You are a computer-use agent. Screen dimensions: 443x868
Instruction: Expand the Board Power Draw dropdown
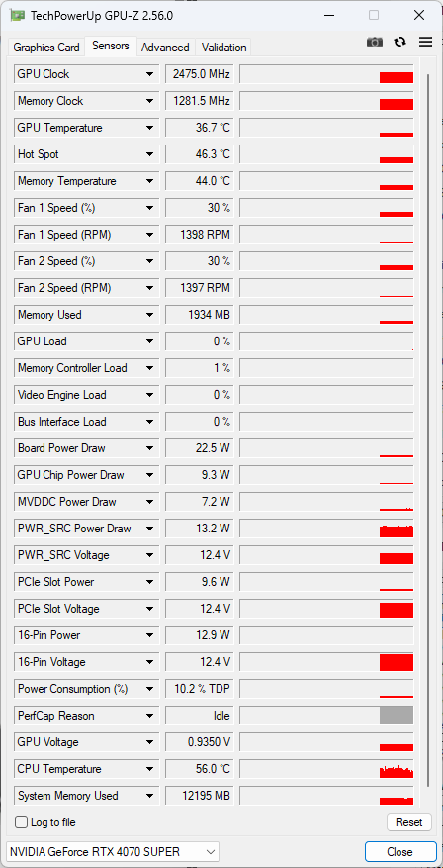150,448
